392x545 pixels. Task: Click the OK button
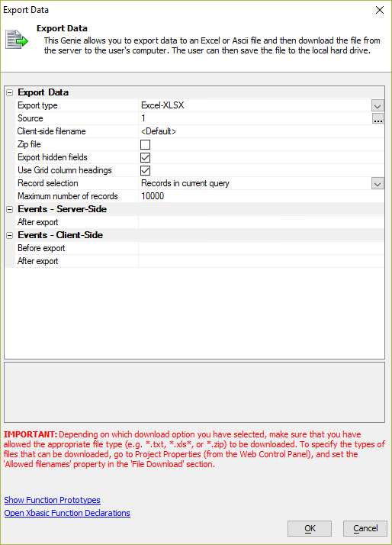coord(310,529)
